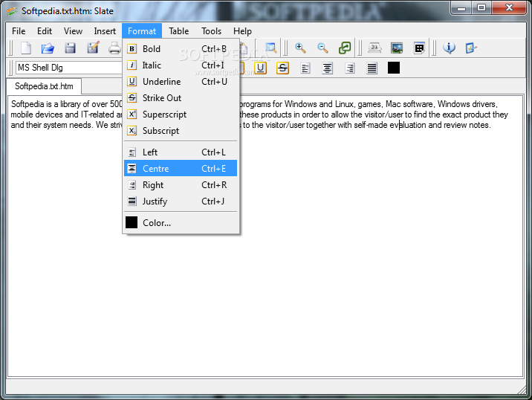
Task: Choose Italic in the Format menu
Action: [x=181, y=65]
